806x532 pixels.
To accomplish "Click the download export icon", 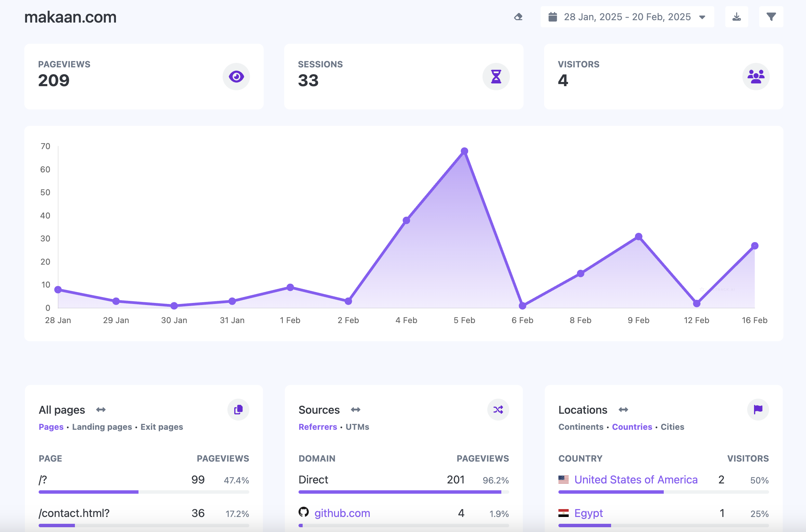I will tap(737, 17).
